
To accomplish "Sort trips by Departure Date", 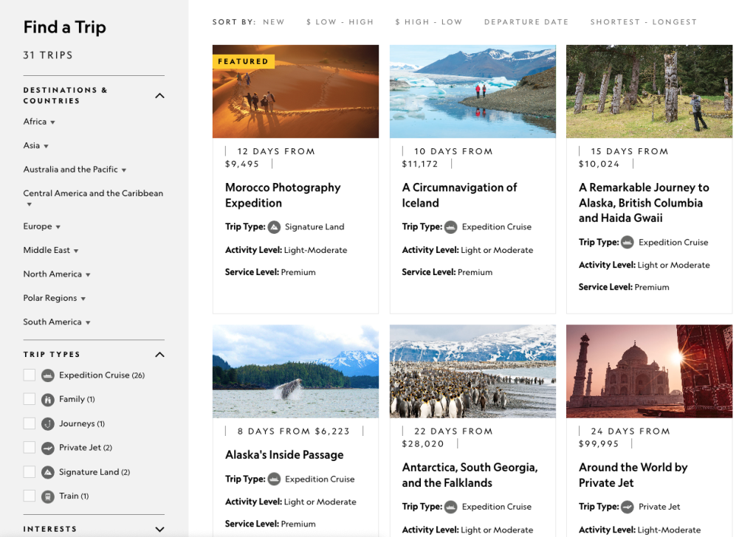I will (x=526, y=22).
